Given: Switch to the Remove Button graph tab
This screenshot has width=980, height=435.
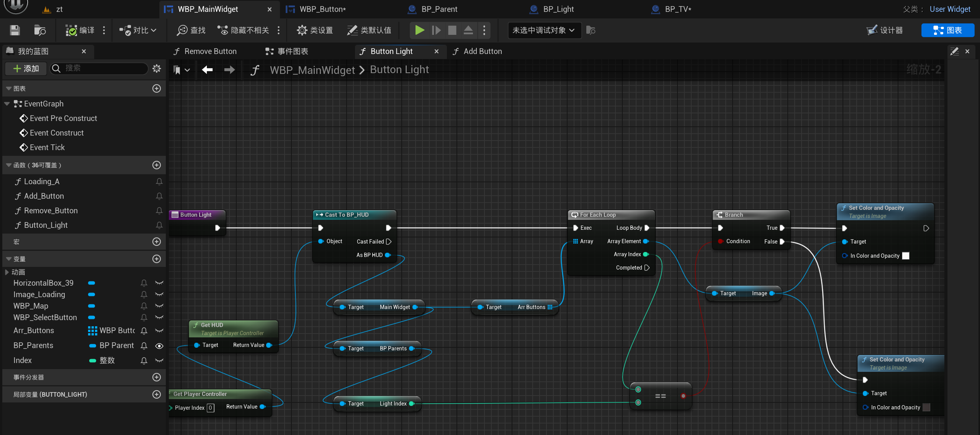Looking at the screenshot, I should click(x=210, y=51).
